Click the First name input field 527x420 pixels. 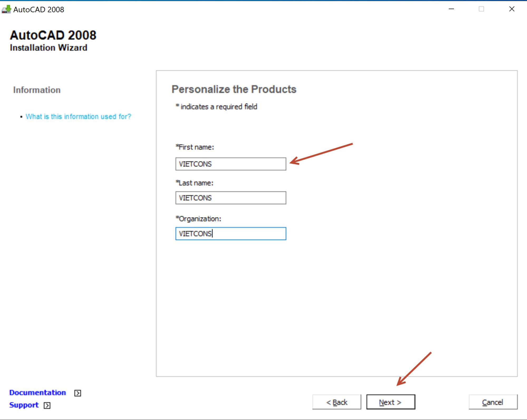[x=231, y=164]
